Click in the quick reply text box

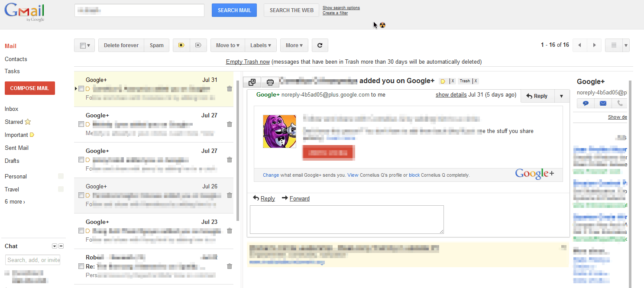coord(347,220)
